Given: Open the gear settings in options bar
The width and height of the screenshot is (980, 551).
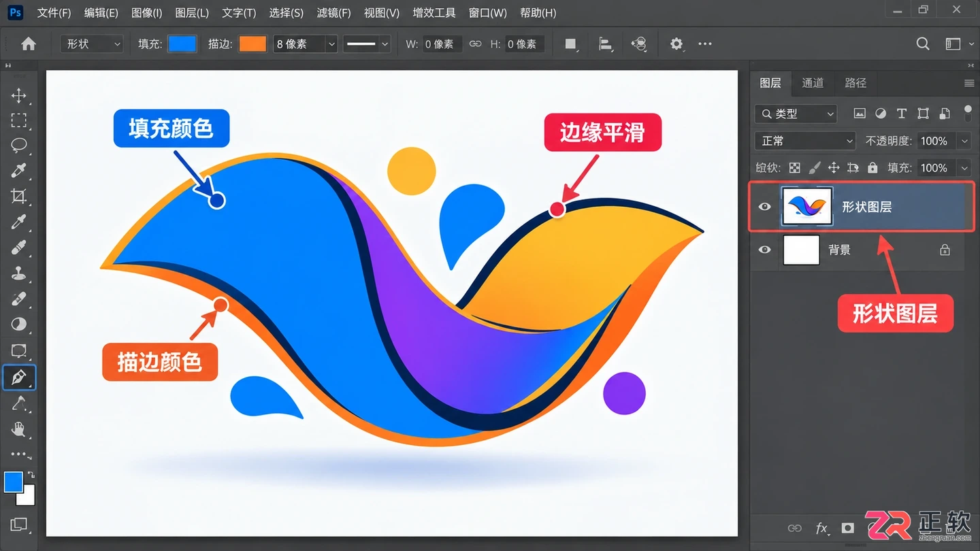Looking at the screenshot, I should coord(676,44).
